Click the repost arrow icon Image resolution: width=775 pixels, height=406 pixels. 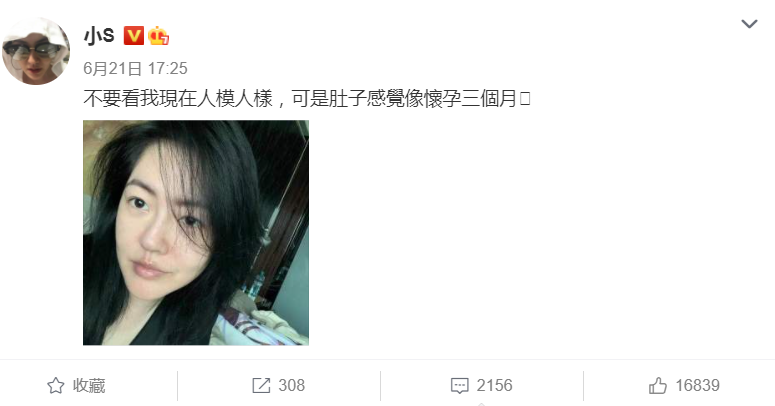tap(261, 386)
